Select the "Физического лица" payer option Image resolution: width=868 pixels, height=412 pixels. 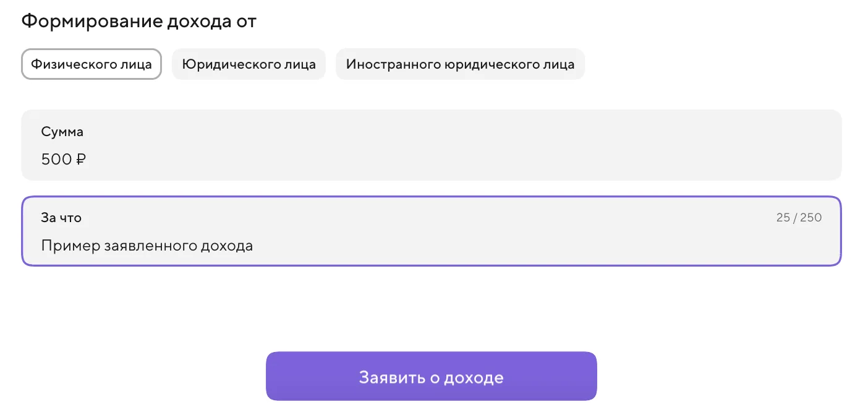click(91, 64)
